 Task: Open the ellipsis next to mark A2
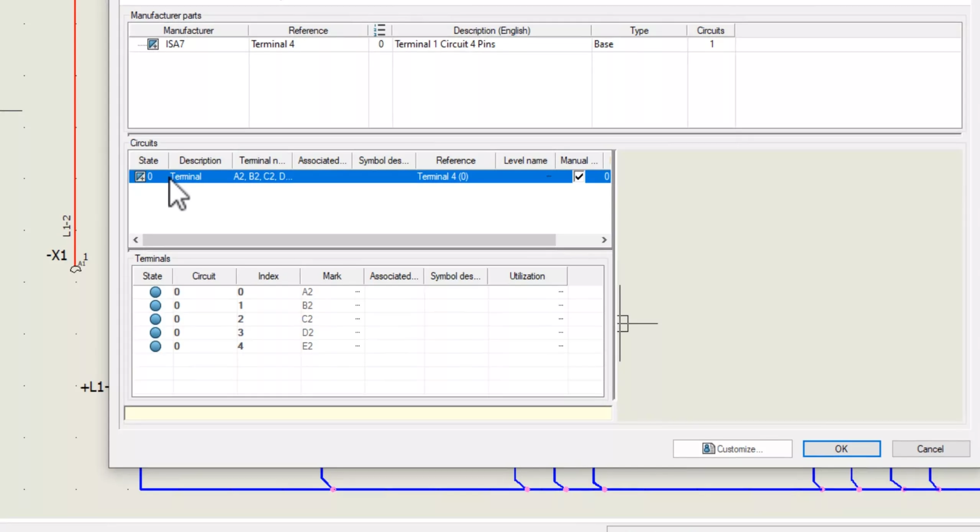[357, 292]
